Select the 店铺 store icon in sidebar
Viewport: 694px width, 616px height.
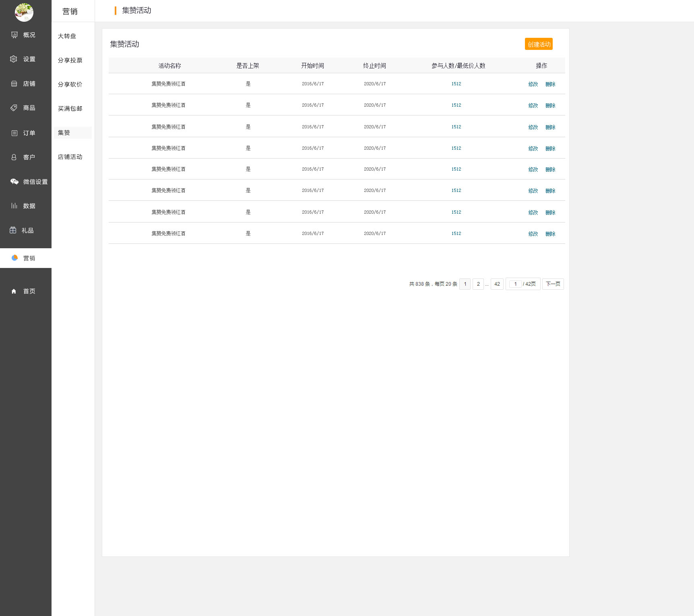pos(14,84)
